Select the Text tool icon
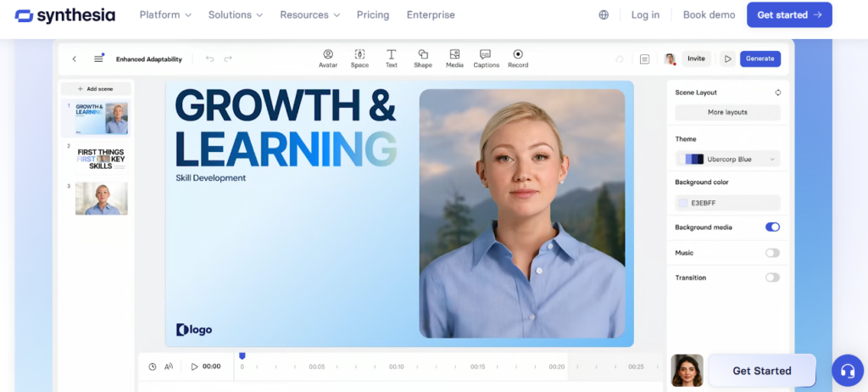The height and width of the screenshot is (392, 868). pos(392,54)
